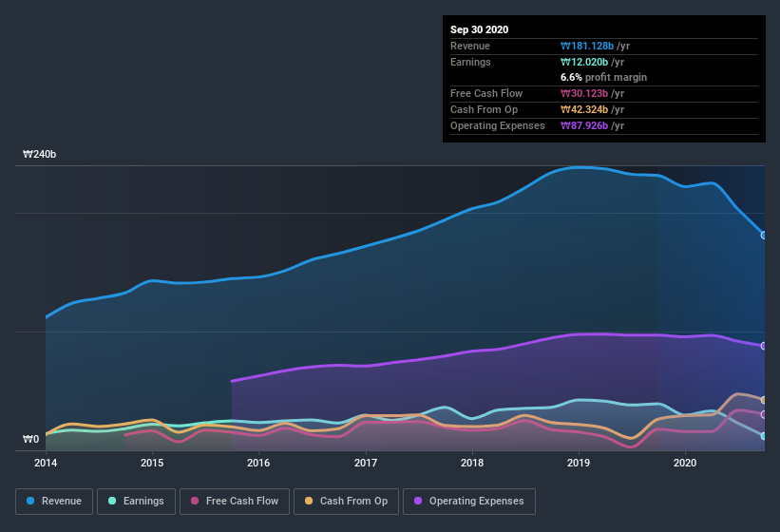Viewport: 780px width, 532px height.
Task: Click the Revenue row label in tooltip
Action: point(470,46)
